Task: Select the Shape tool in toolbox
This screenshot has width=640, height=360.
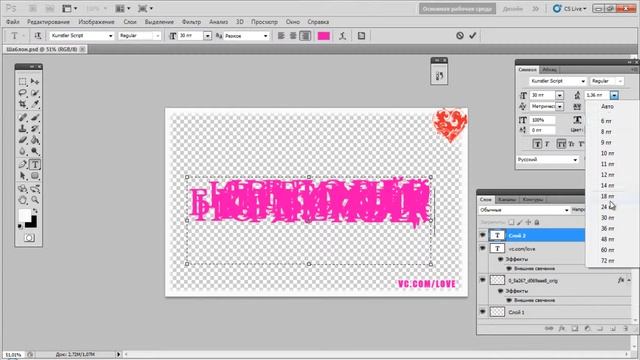Action: tap(35, 176)
